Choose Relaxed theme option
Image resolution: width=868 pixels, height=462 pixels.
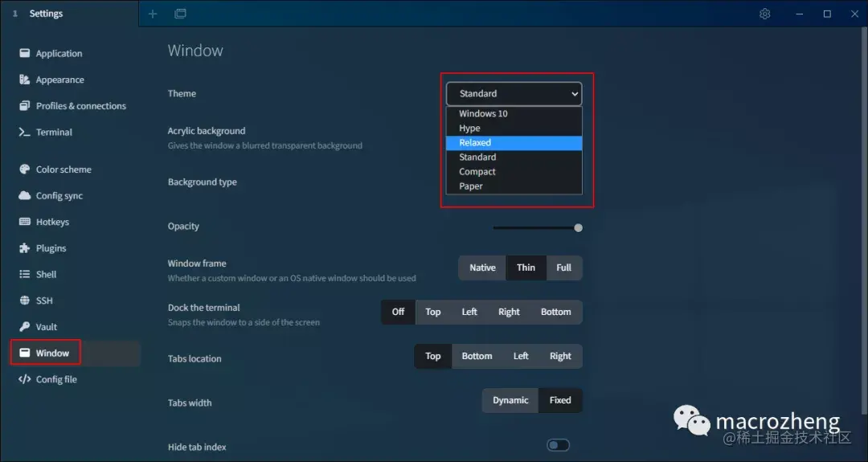tap(514, 143)
